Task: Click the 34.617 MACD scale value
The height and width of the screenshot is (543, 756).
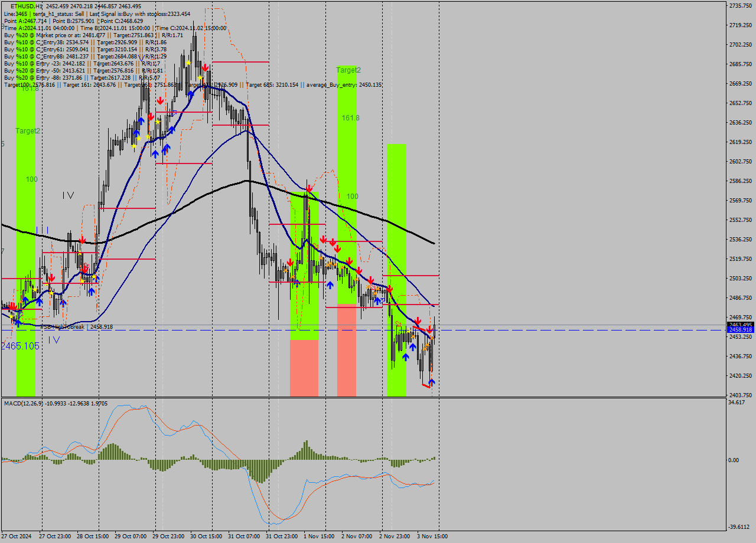Action: pos(737,402)
